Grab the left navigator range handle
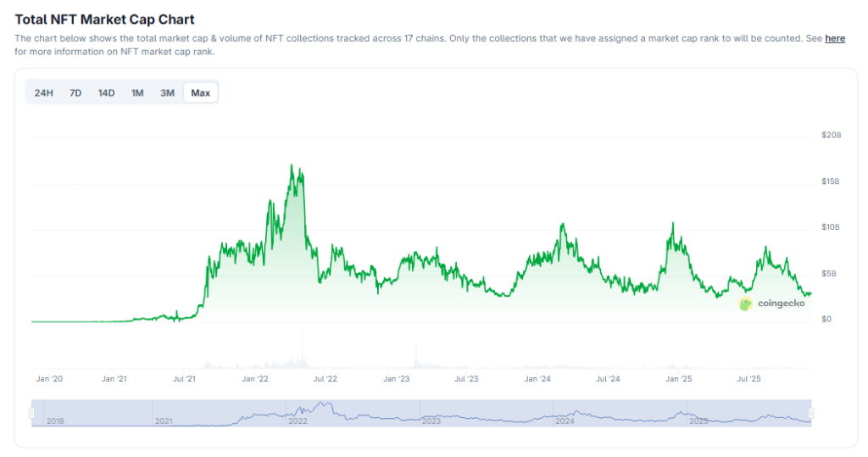The image size is (868, 457). pos(31,413)
